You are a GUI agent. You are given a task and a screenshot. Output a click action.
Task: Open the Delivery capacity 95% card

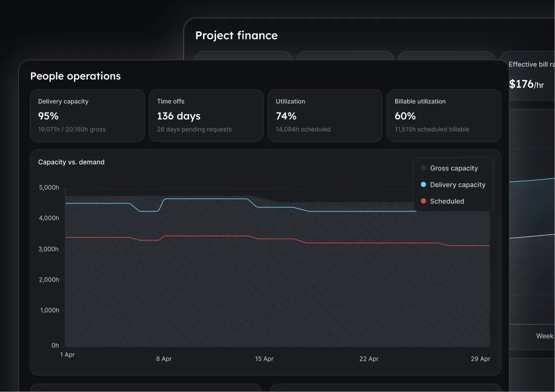coord(87,115)
